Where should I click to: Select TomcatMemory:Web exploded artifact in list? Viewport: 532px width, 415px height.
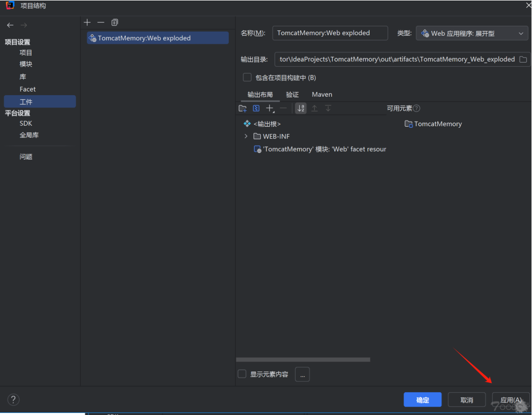[x=158, y=38]
